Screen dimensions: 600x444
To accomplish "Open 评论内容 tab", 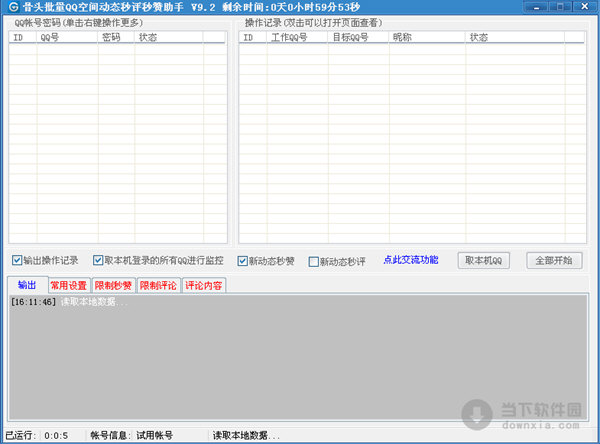I will click(x=204, y=286).
